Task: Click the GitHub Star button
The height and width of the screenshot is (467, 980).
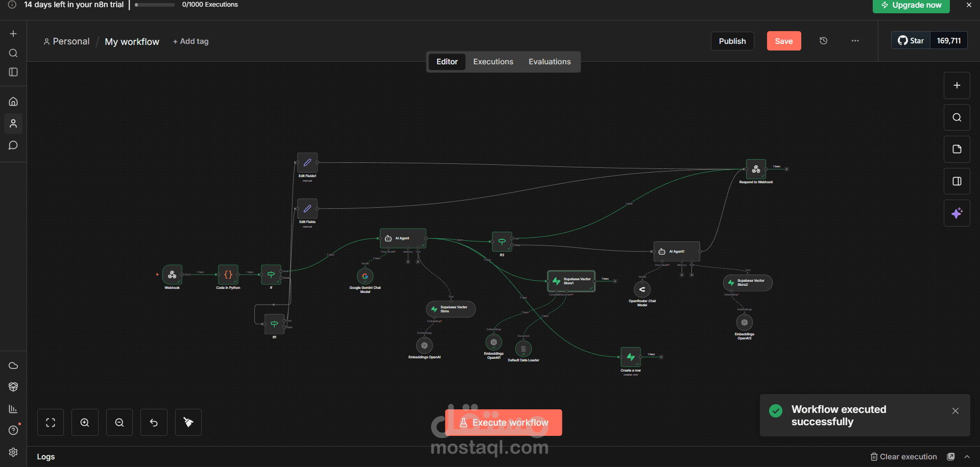Action: tap(911, 41)
